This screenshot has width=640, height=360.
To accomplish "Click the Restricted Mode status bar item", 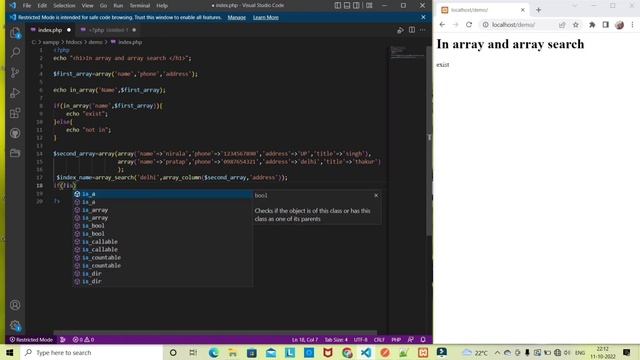I will (31, 340).
